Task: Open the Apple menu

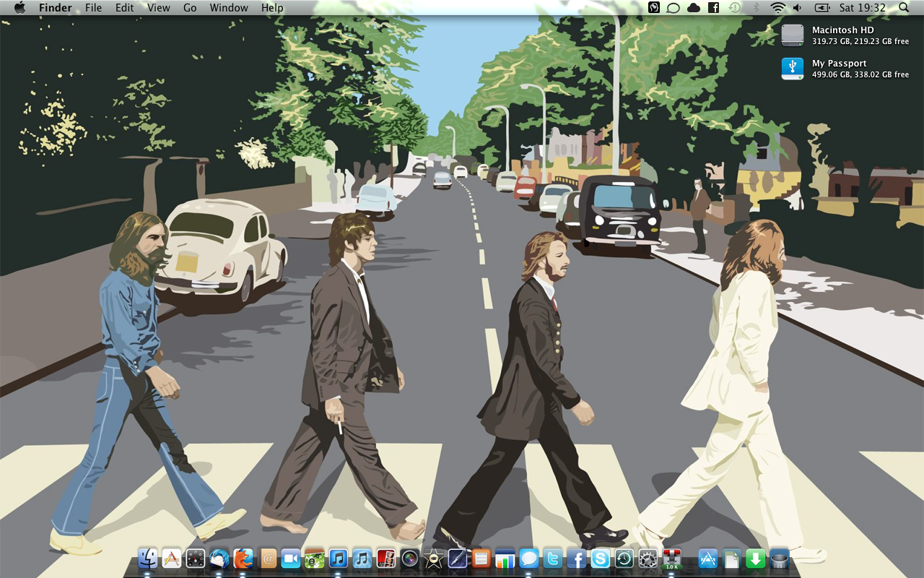Action: point(19,8)
